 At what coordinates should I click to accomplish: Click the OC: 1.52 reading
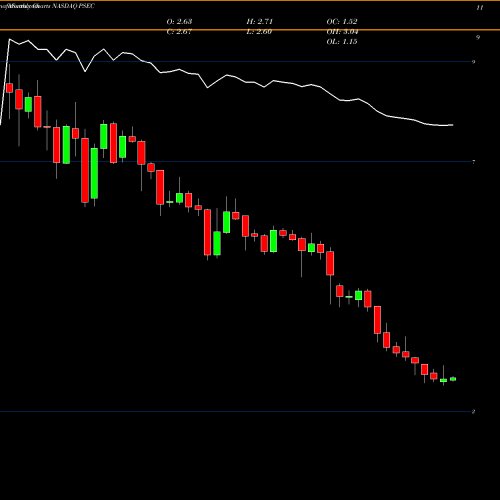click(342, 21)
